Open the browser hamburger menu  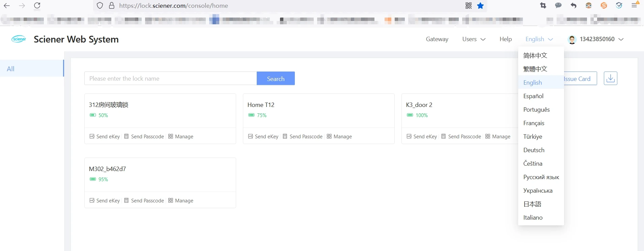point(635,5)
